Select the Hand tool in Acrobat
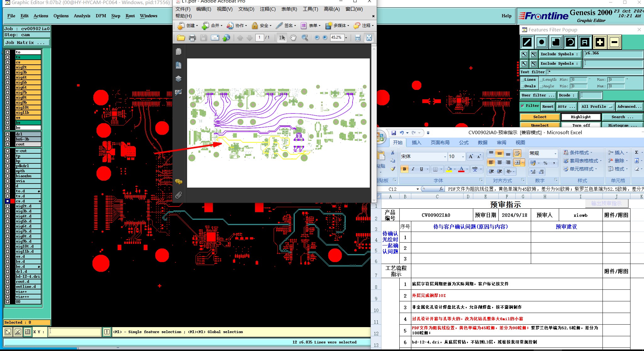Screen dimensions: 644x351 [x=293, y=38]
